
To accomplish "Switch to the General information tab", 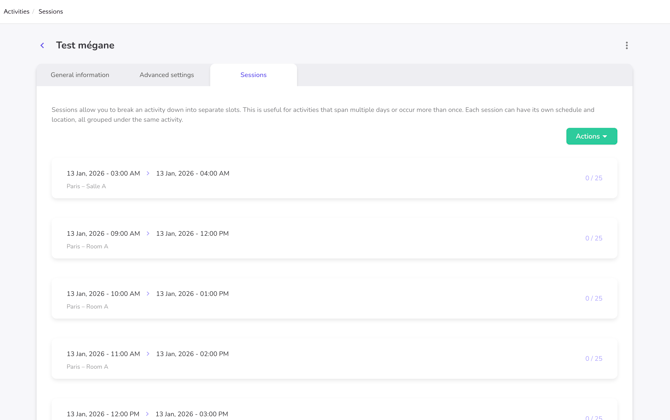I will [80, 75].
